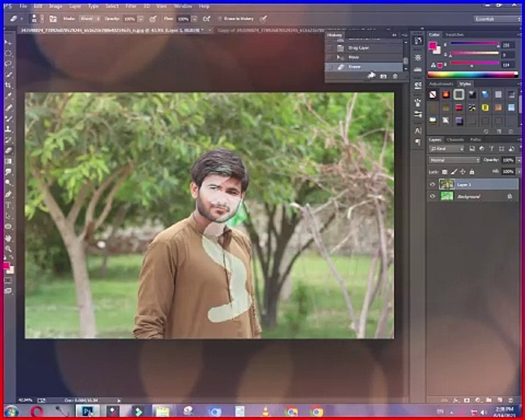525x420 pixels.
Task: Filter layers by pixel layers icon
Action: 472,149
